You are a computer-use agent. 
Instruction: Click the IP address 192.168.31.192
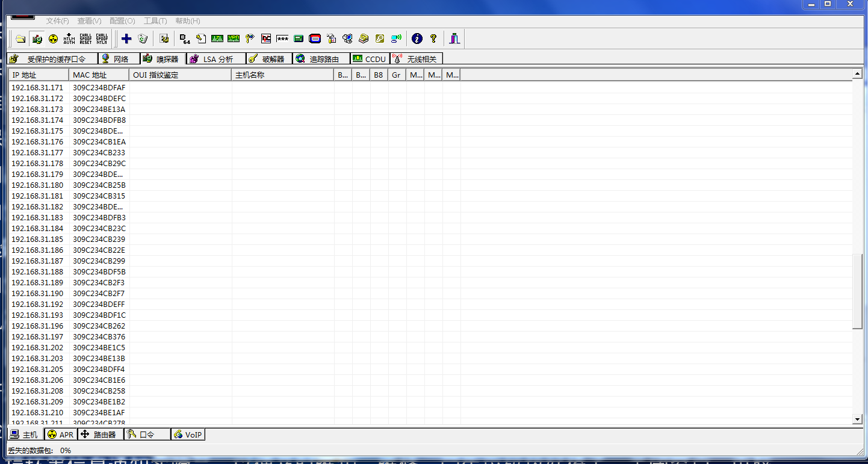(x=37, y=305)
